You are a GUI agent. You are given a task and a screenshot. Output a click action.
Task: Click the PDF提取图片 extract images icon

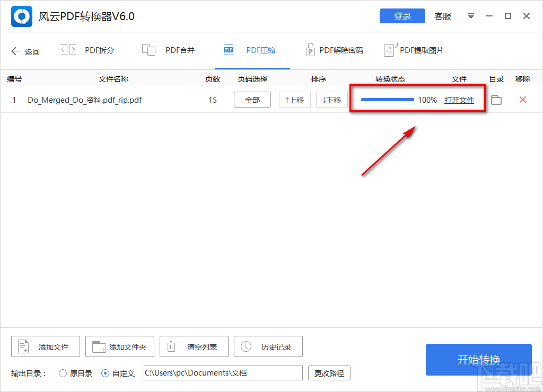(390, 49)
